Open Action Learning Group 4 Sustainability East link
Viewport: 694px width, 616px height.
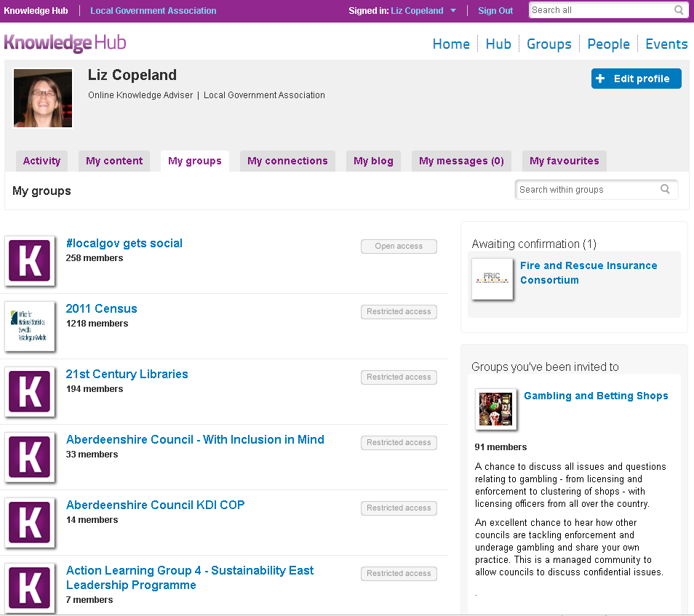(x=190, y=577)
